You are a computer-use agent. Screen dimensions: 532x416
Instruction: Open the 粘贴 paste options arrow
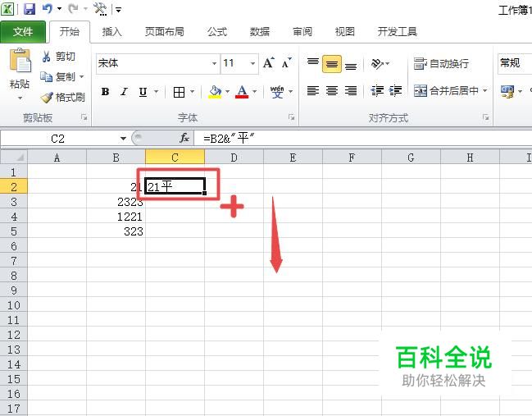[20, 98]
